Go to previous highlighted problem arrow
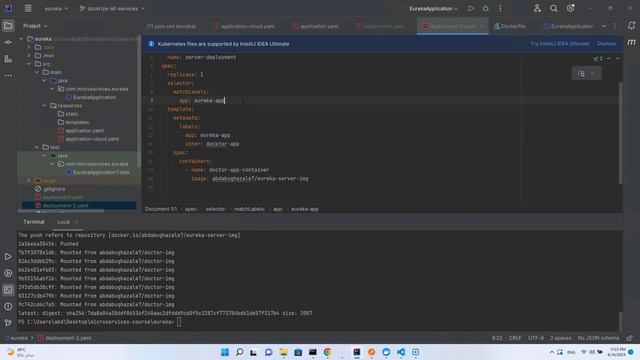 609,59
